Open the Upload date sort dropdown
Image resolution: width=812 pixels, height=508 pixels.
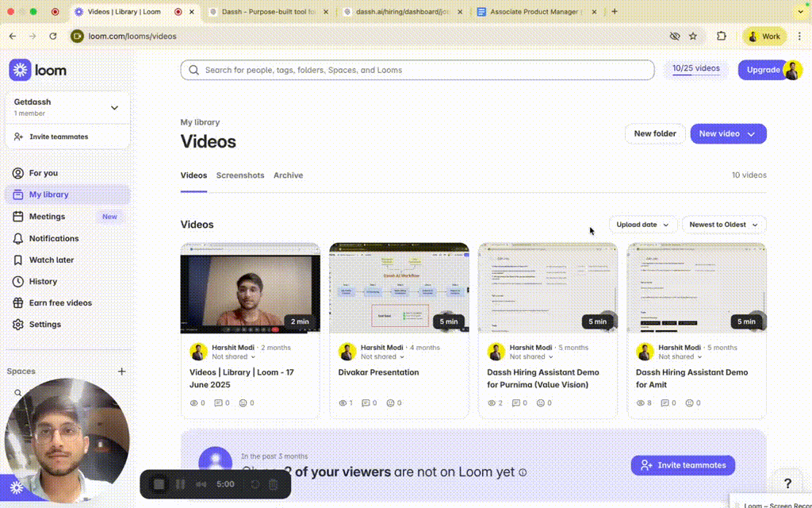point(642,225)
